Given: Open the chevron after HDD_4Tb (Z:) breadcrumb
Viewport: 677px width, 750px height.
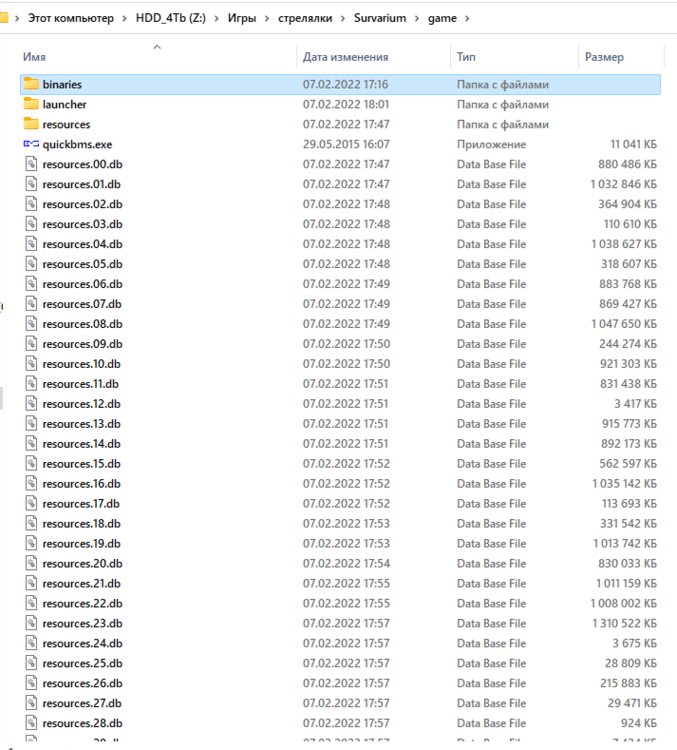Looking at the screenshot, I should pos(217,19).
